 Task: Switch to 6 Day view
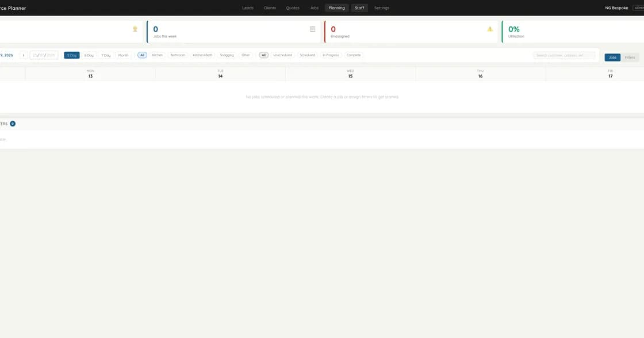(x=89, y=55)
